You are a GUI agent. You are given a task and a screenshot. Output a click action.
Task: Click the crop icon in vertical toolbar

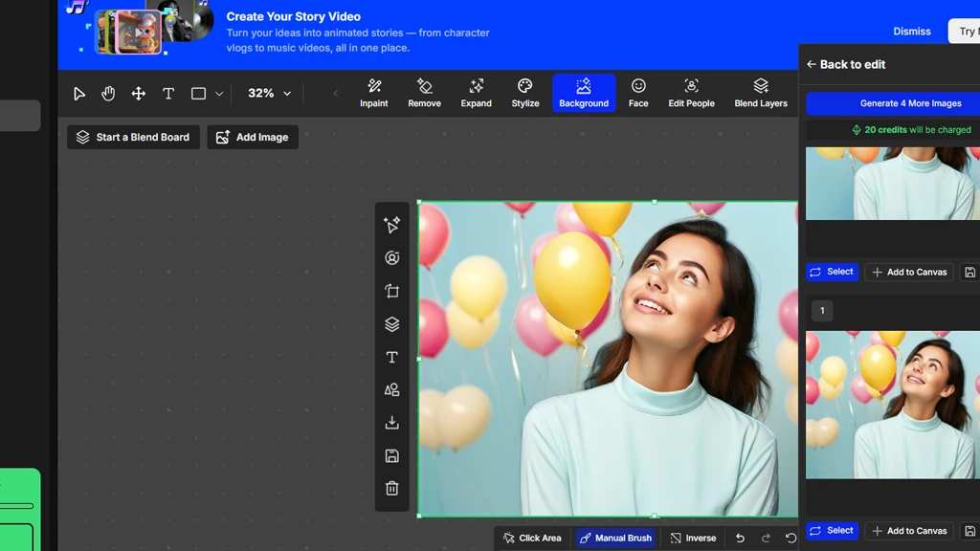click(391, 291)
